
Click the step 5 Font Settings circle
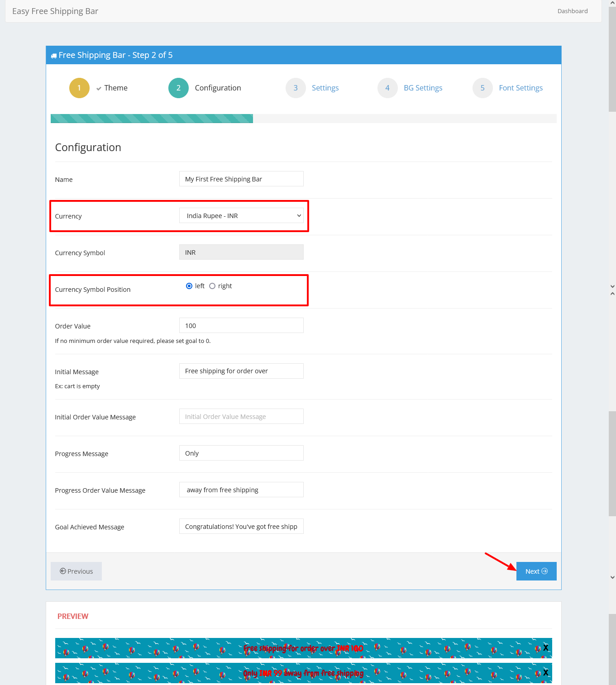(482, 88)
